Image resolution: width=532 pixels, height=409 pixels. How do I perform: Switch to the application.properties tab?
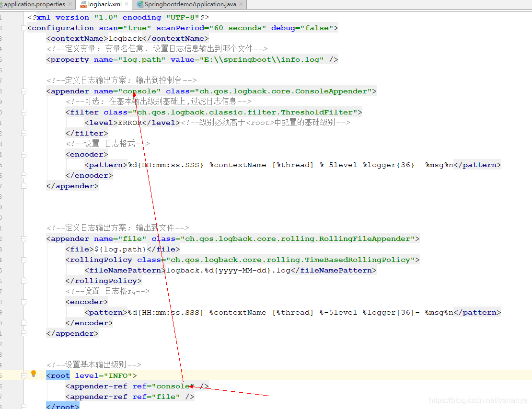click(x=34, y=4)
